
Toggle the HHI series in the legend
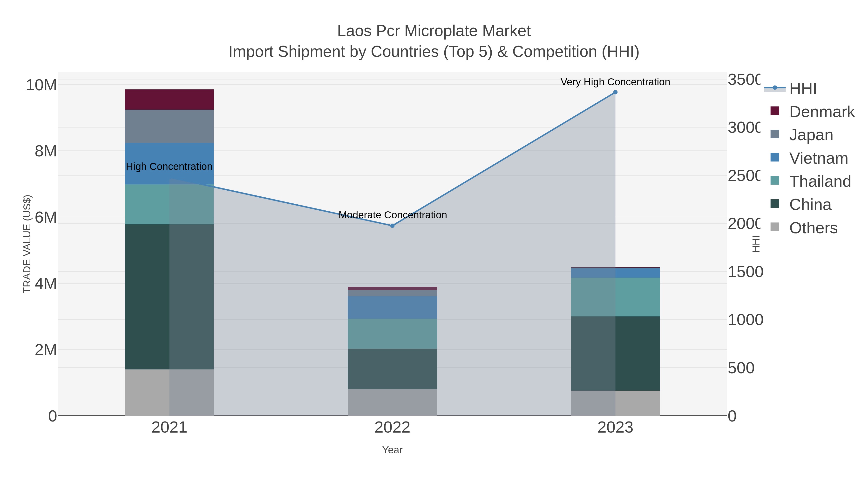(790, 88)
